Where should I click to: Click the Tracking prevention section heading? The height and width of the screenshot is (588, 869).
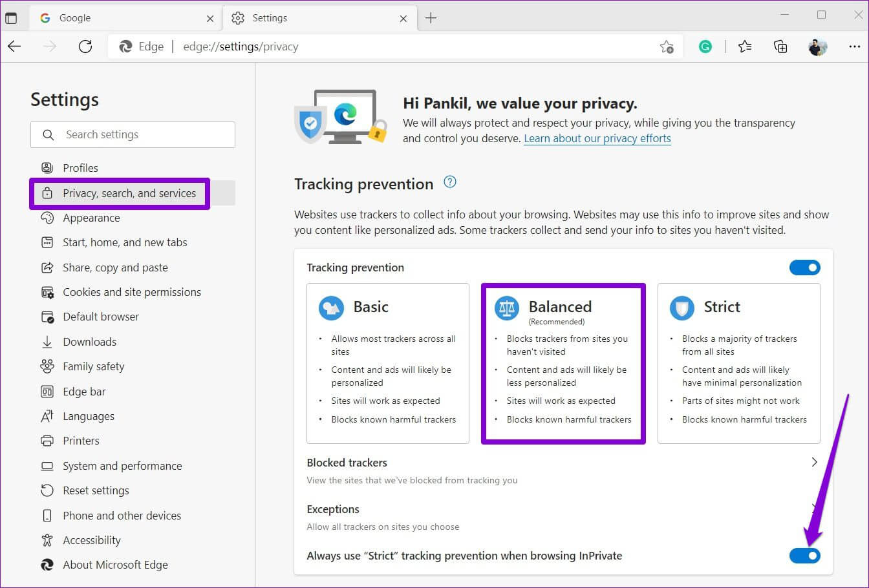pyautogui.click(x=363, y=184)
